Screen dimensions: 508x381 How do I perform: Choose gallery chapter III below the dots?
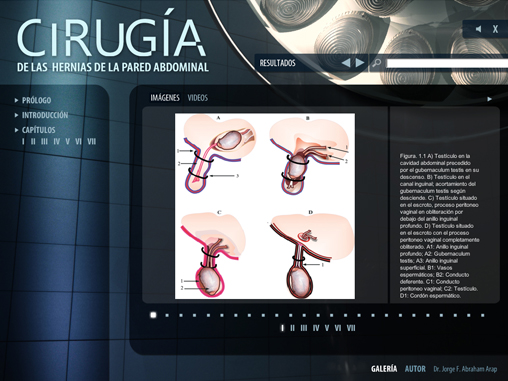[304, 328]
